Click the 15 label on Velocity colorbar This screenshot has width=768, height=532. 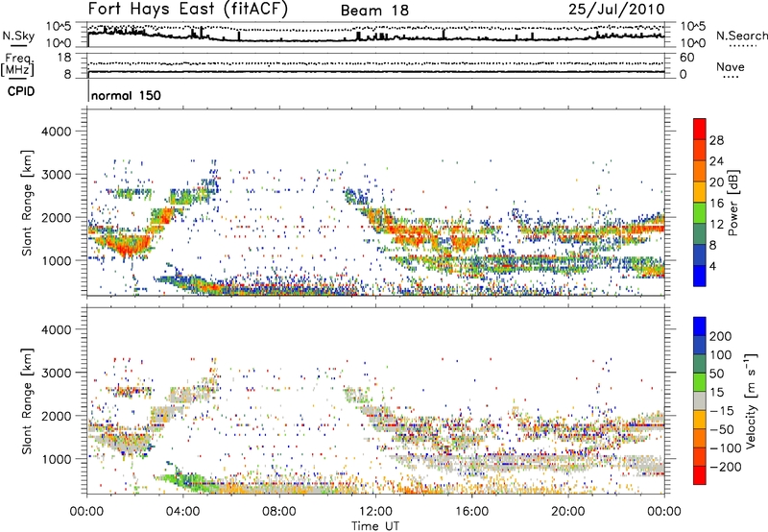pos(716,393)
